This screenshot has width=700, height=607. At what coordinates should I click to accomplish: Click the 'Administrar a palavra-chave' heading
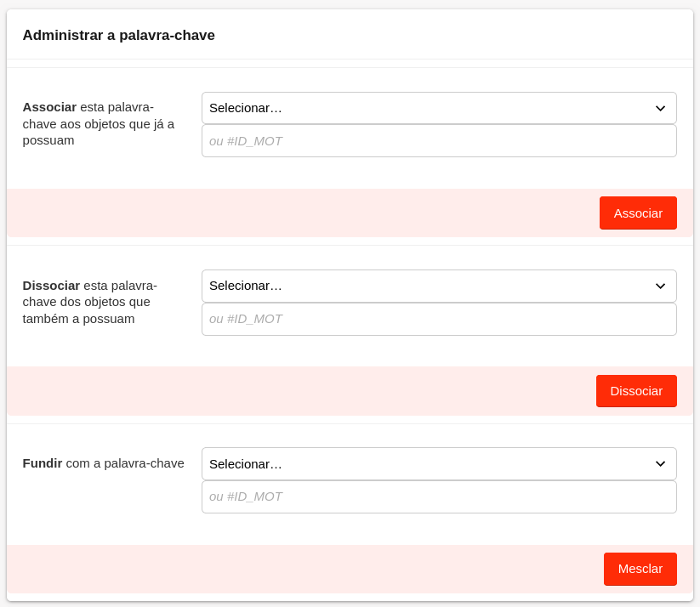(118, 35)
